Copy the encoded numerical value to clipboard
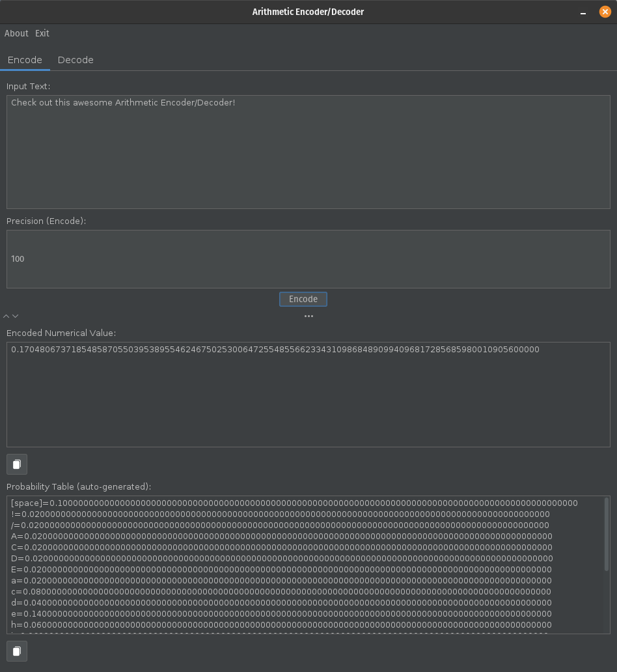The image size is (617, 672). 17,464
